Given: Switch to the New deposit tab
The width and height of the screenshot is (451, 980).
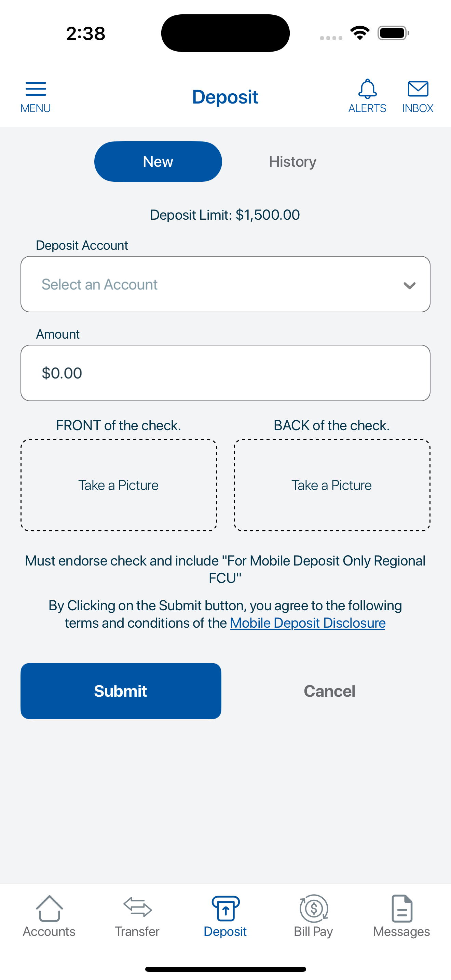Looking at the screenshot, I should tap(158, 162).
